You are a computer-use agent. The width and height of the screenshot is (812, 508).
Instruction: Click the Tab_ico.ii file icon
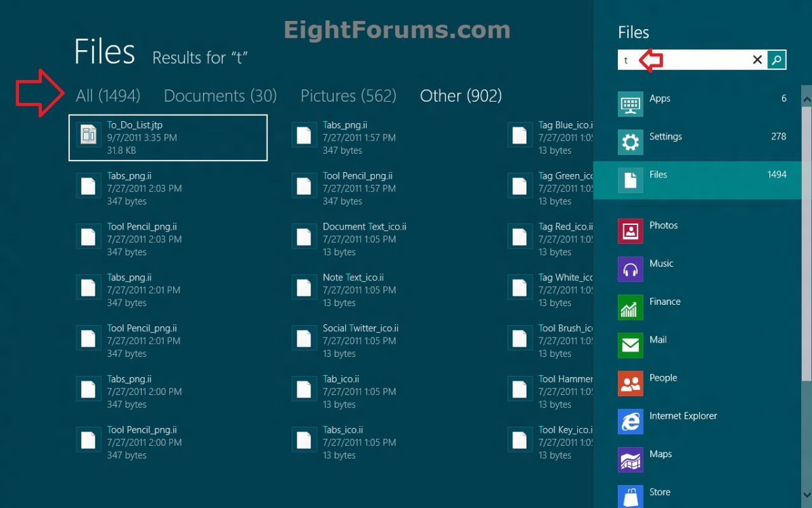tap(304, 389)
